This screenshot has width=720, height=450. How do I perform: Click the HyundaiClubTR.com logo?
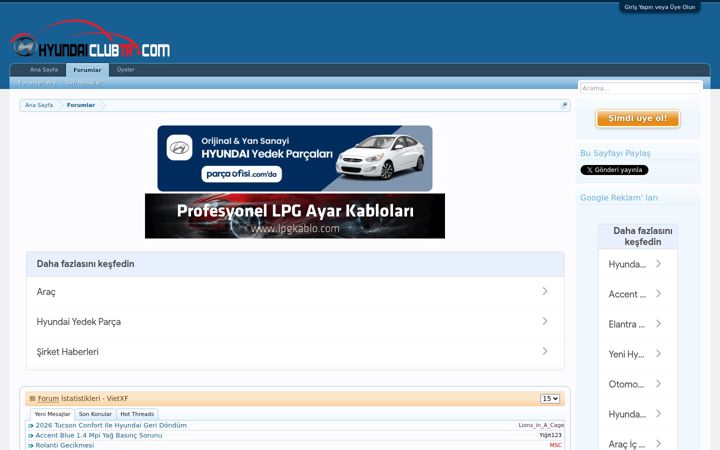click(90, 39)
